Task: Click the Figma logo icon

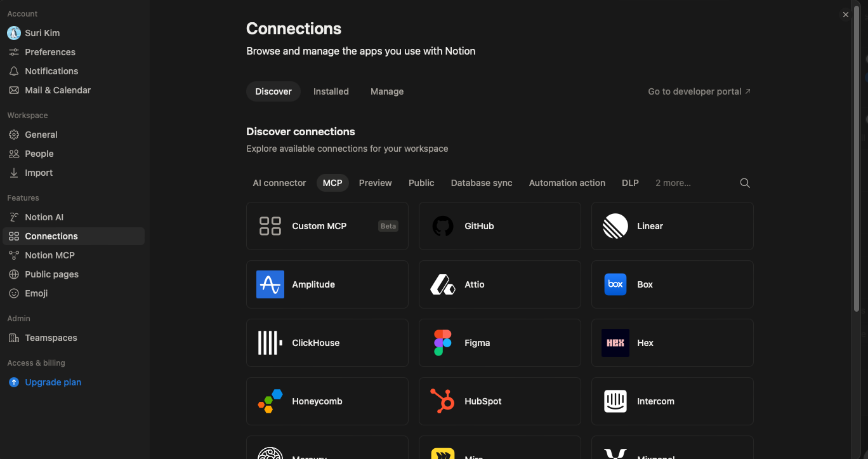Action: click(443, 343)
